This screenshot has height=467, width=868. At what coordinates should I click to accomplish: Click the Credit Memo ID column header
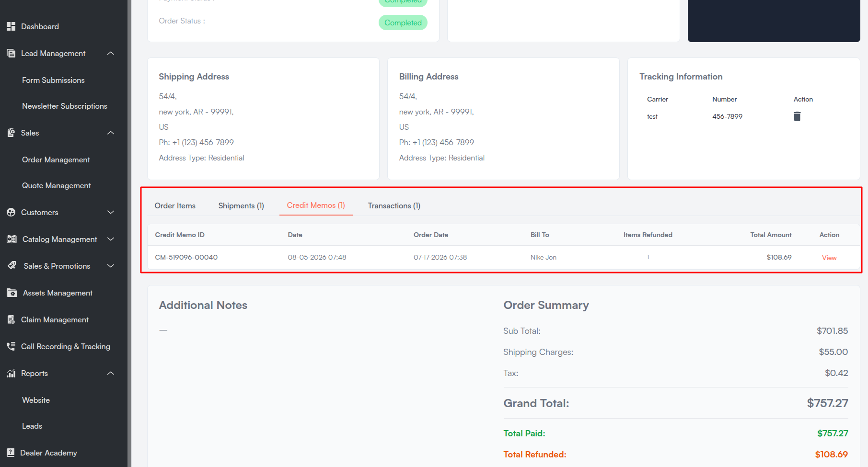180,235
